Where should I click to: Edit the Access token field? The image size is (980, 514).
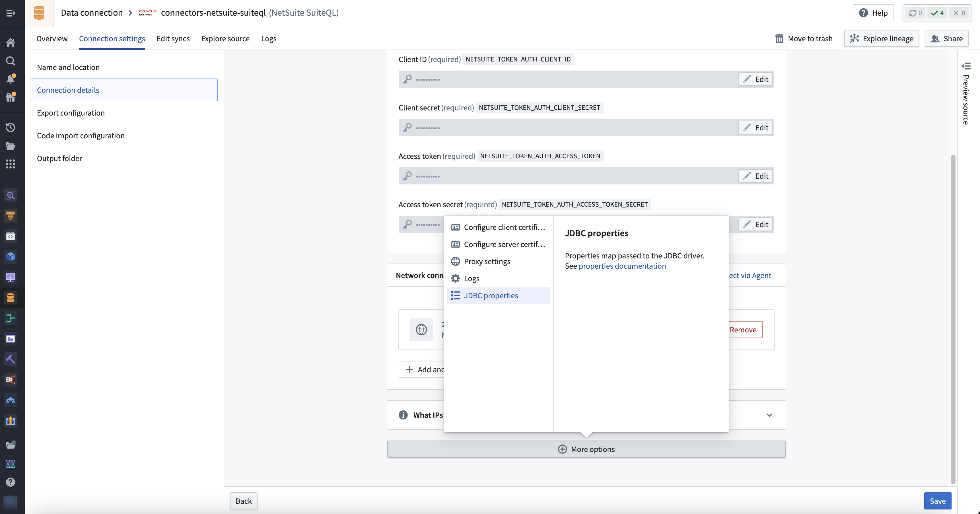pos(755,176)
